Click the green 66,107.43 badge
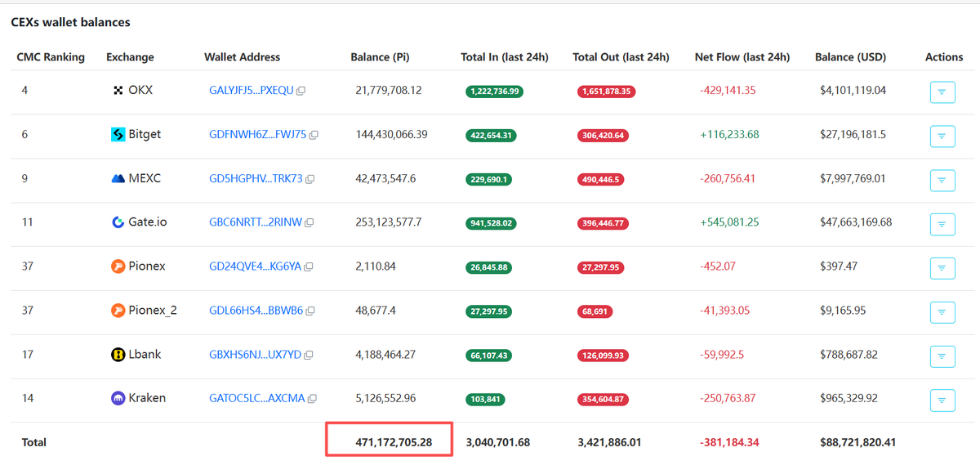Screen dimensions: 980x461 488,356
